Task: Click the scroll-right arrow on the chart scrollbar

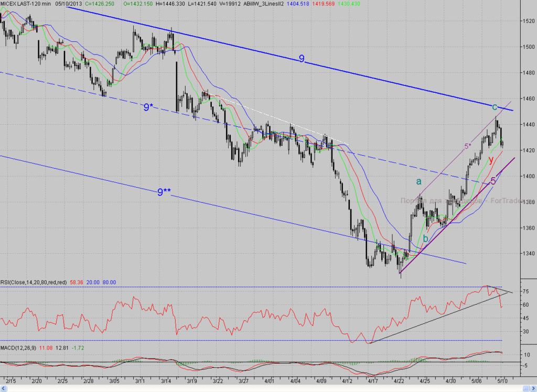Action: tap(533, 389)
